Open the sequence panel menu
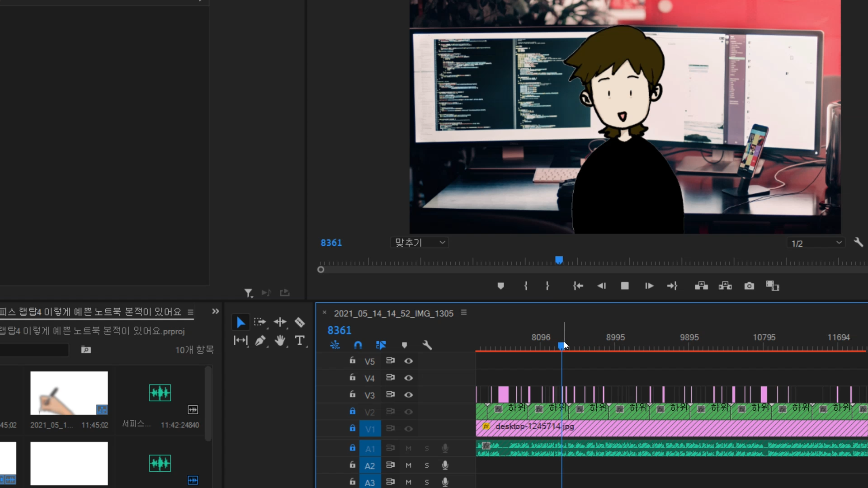Viewport: 868px width, 488px height. coord(464,313)
